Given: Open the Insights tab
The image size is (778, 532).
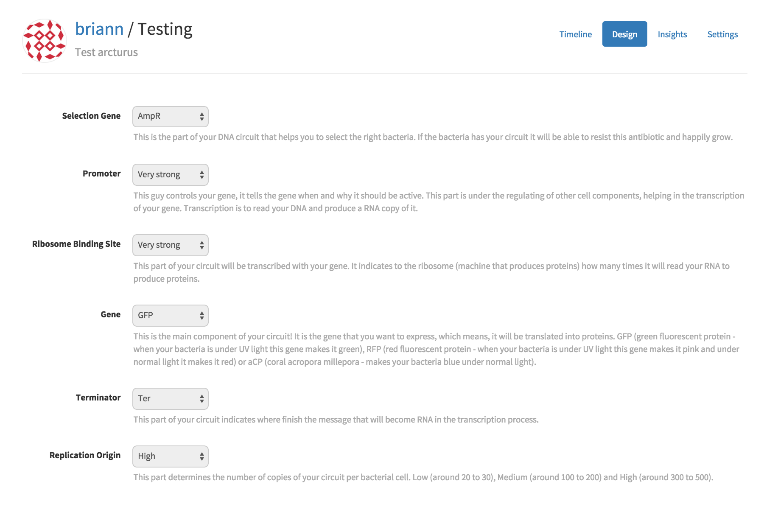Looking at the screenshot, I should pyautogui.click(x=672, y=34).
